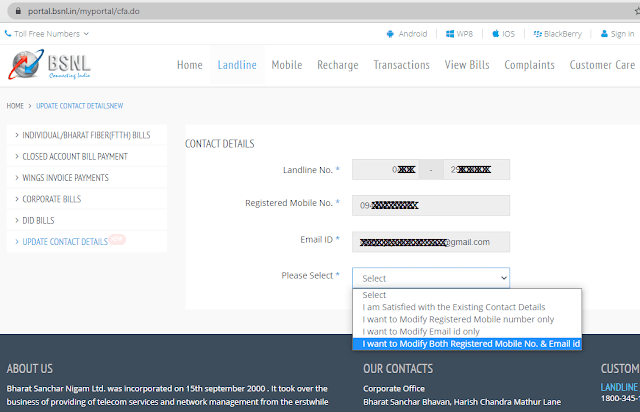Choose 'I want to Modify Email id only'
This screenshot has height=412, width=640.
tap(467, 332)
